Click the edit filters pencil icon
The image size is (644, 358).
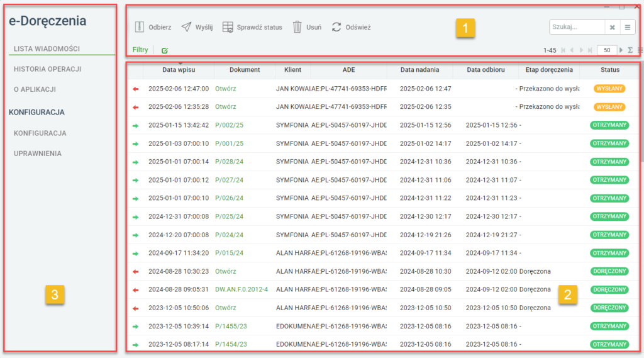[x=165, y=50]
